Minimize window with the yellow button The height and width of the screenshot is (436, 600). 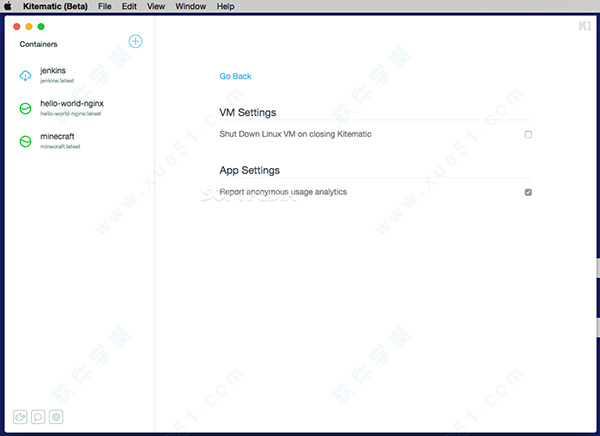click(29, 26)
